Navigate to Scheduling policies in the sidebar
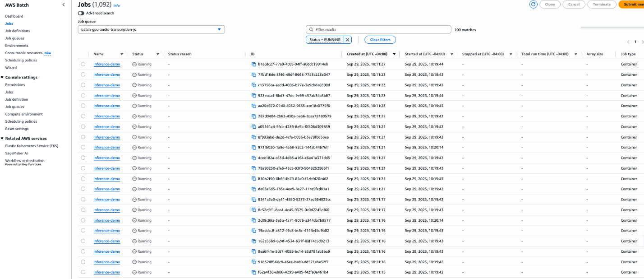Image resolution: width=644 pixels, height=279 pixels. pyautogui.click(x=21, y=60)
